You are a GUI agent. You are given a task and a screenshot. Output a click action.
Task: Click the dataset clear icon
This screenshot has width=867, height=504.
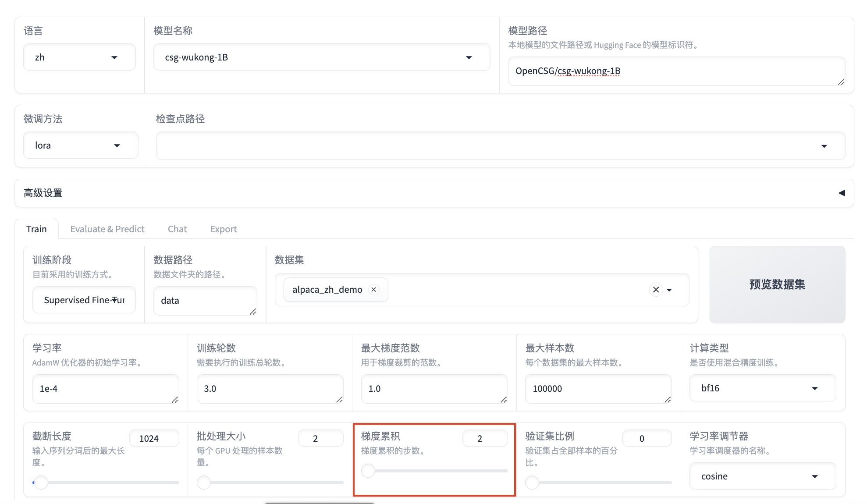(x=656, y=290)
